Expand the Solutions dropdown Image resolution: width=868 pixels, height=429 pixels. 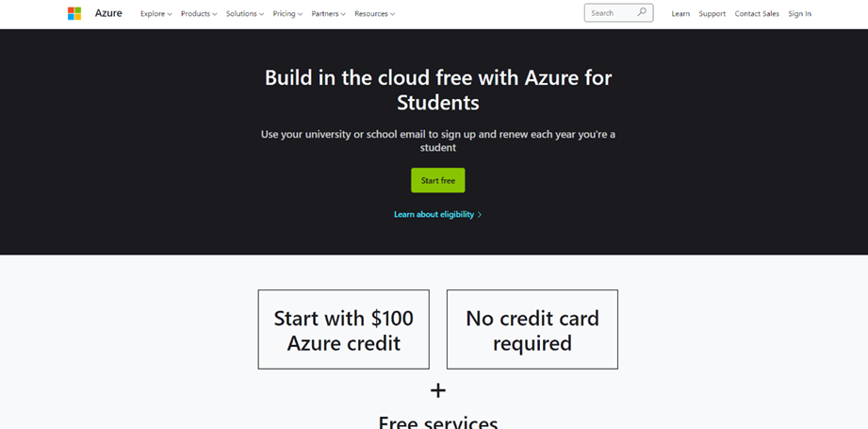click(245, 14)
